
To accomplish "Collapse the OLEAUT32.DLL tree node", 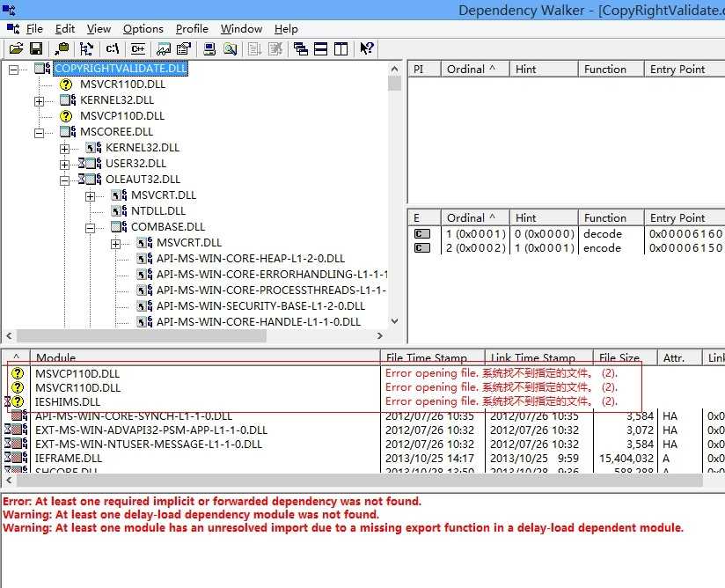I will 65,180.
